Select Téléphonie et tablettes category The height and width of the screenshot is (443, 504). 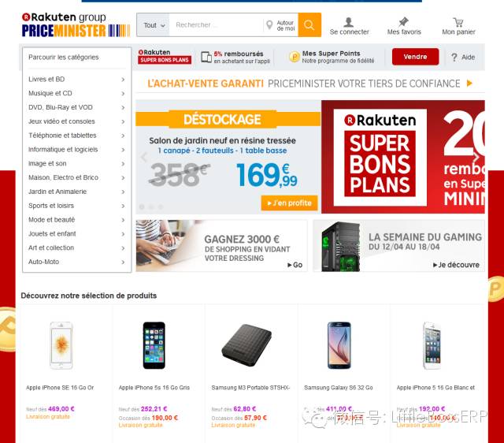[62, 136]
